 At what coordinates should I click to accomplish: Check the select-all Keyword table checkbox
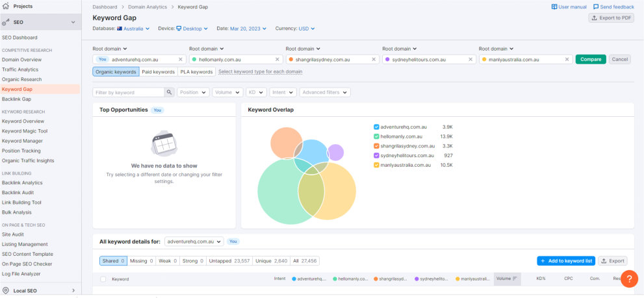click(x=103, y=279)
